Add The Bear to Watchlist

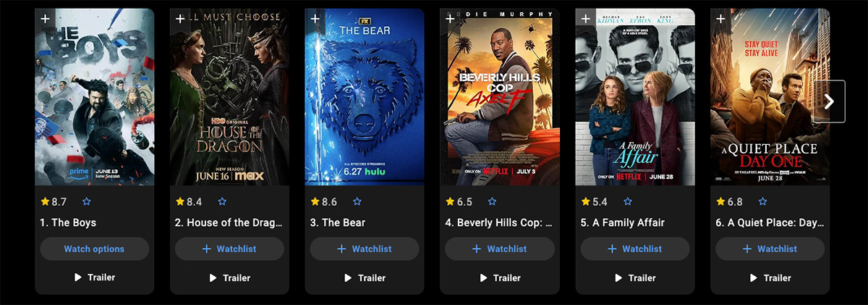click(365, 248)
